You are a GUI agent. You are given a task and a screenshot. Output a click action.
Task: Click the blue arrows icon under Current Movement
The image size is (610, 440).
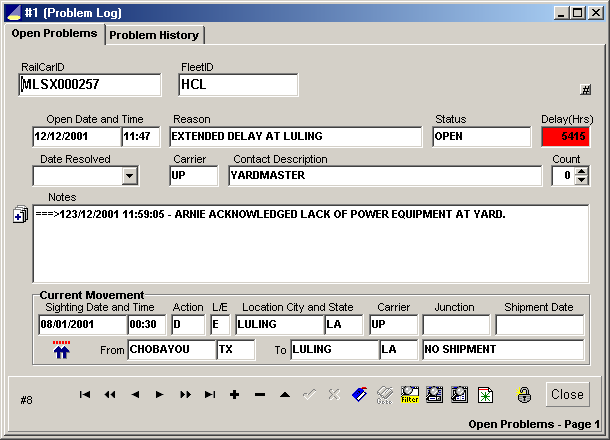(62, 349)
